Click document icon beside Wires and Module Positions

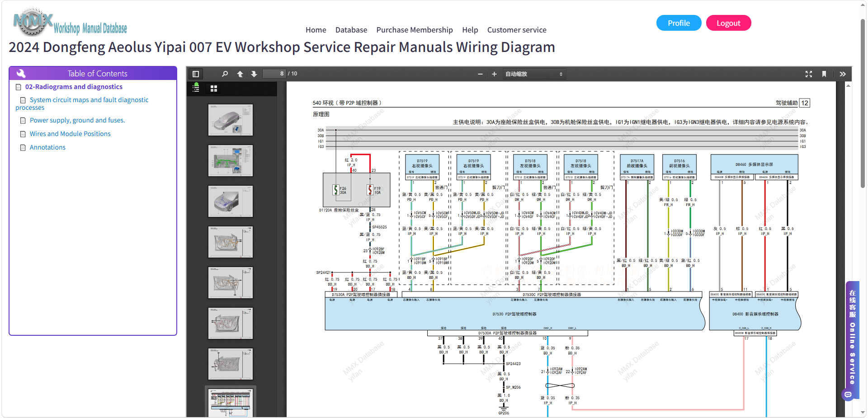(23, 134)
